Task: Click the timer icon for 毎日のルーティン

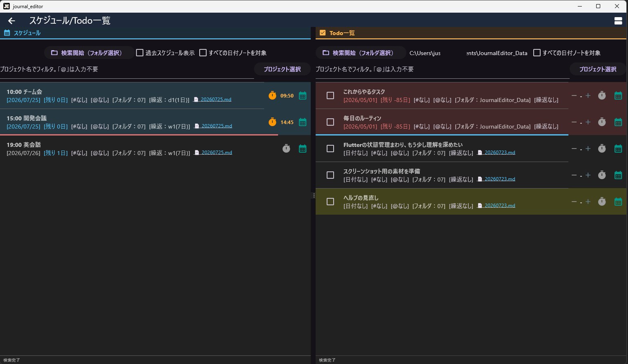Action: pos(602,122)
